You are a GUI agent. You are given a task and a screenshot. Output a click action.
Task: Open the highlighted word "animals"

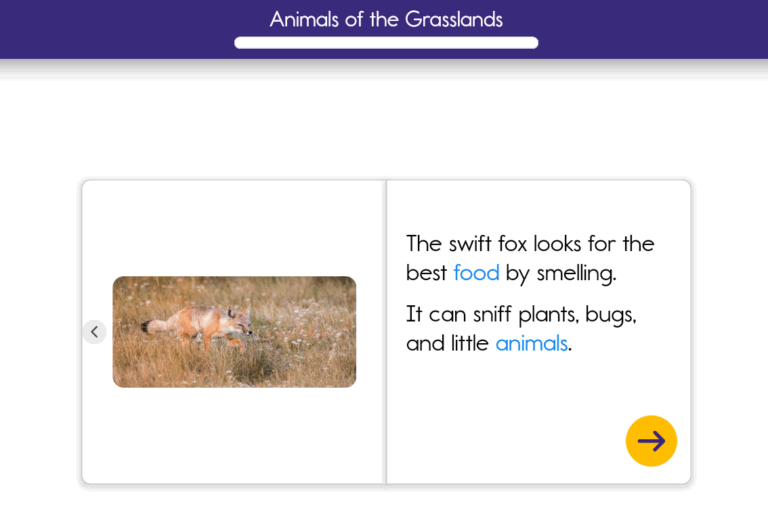coord(531,343)
